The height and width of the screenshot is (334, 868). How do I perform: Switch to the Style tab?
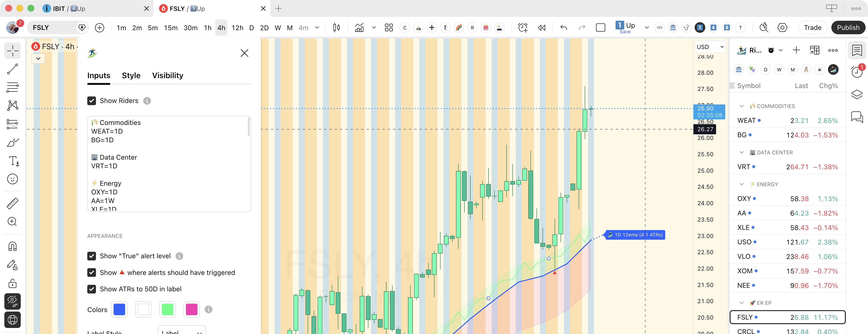(131, 75)
